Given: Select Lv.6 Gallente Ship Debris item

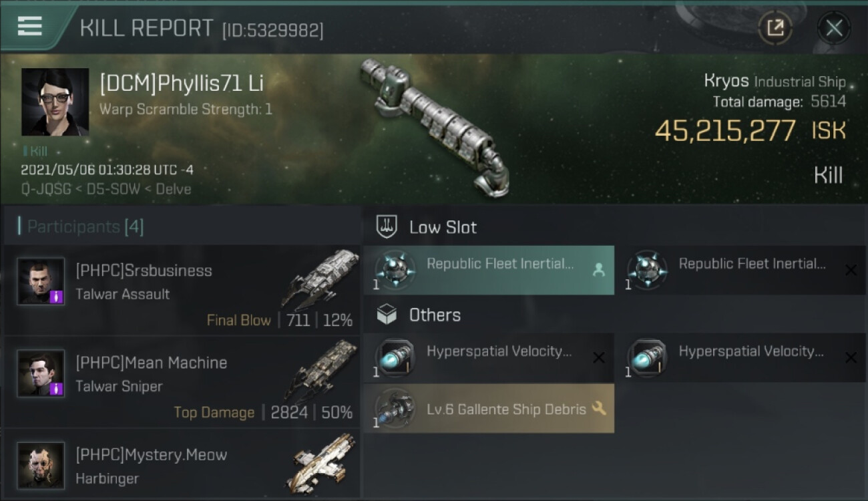Looking at the screenshot, I should click(489, 408).
